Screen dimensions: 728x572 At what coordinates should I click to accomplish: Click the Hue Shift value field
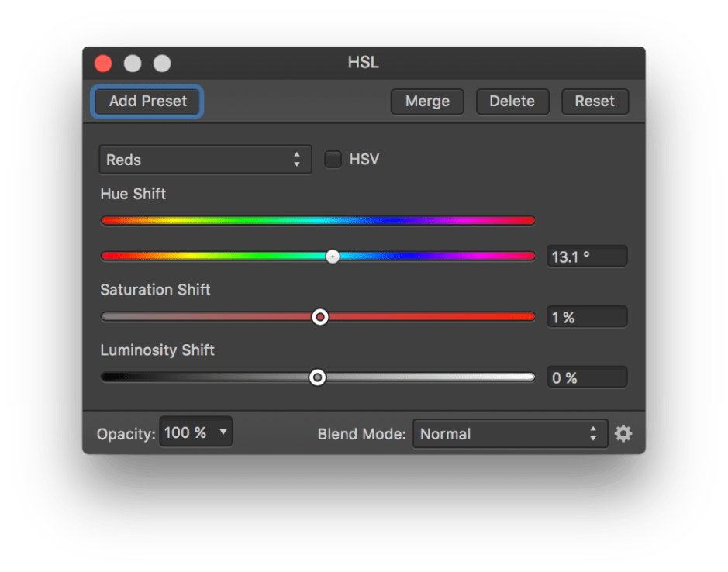point(587,257)
